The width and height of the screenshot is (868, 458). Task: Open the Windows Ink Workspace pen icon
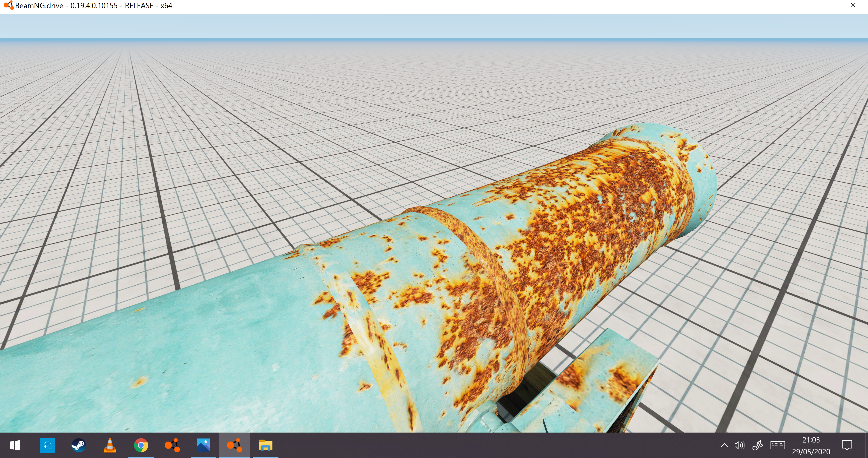point(757,445)
